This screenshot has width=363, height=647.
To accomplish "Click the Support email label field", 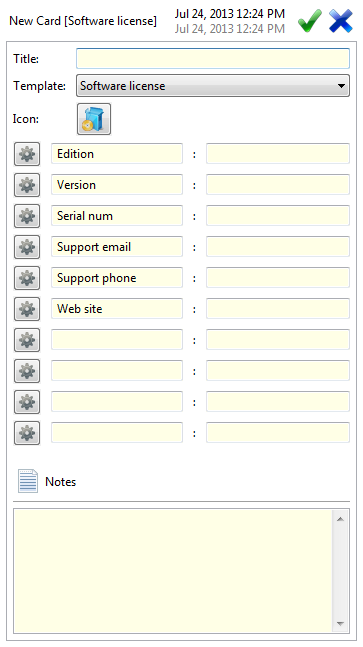I will coord(117,246).
